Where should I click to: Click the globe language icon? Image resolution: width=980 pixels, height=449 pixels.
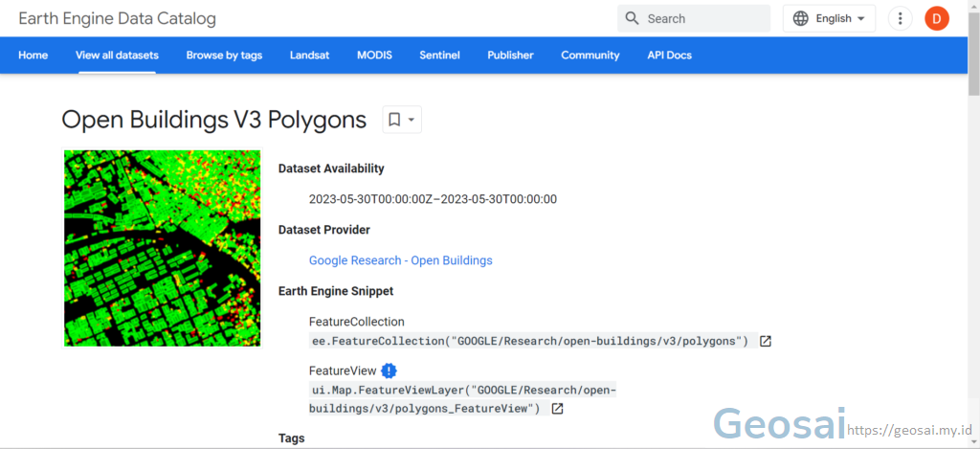pyautogui.click(x=800, y=19)
